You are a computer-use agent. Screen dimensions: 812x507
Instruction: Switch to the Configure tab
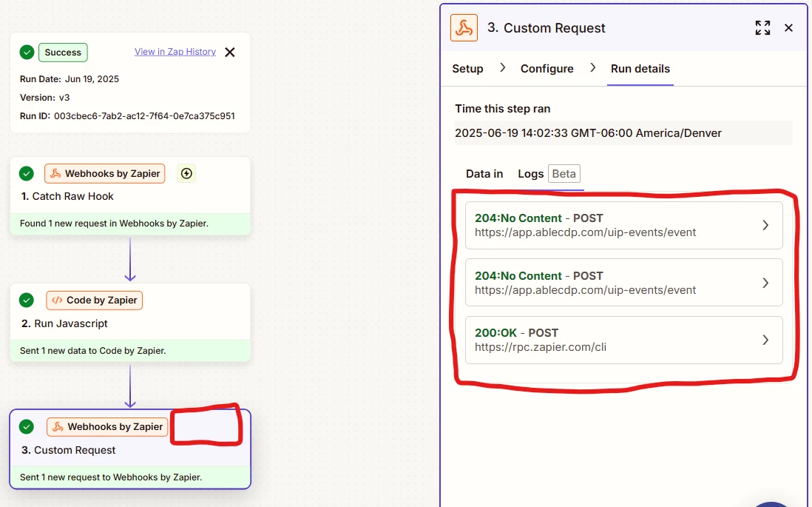click(547, 69)
